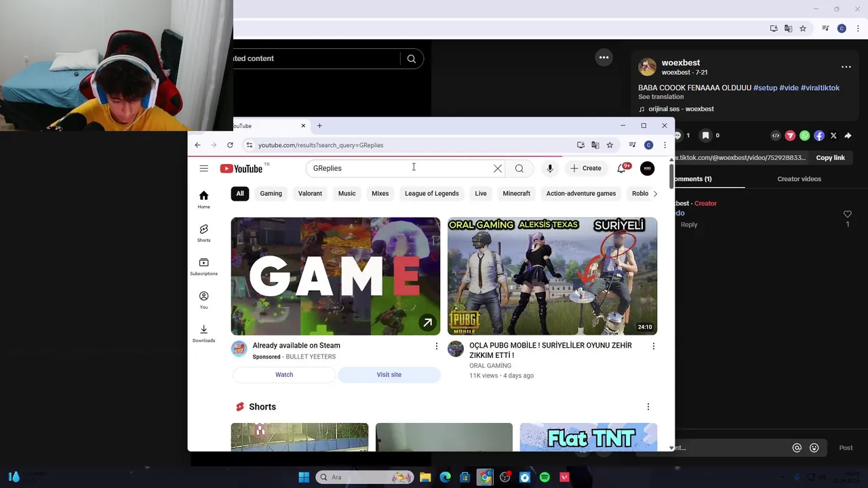
Task: Select the Gaming filter chip
Action: point(271,194)
